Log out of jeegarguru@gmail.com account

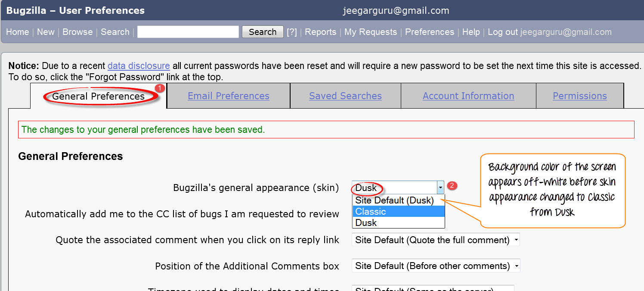[502, 32]
